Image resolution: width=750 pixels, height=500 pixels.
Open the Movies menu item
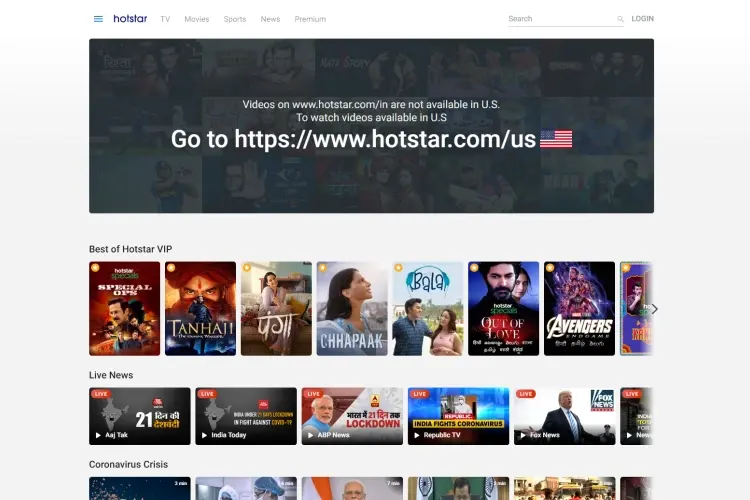(x=197, y=19)
